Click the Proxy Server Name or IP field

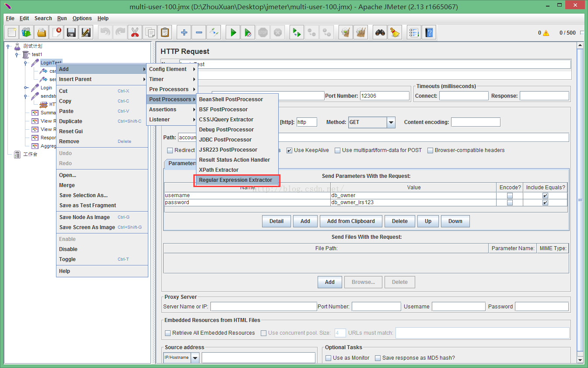coord(263,307)
